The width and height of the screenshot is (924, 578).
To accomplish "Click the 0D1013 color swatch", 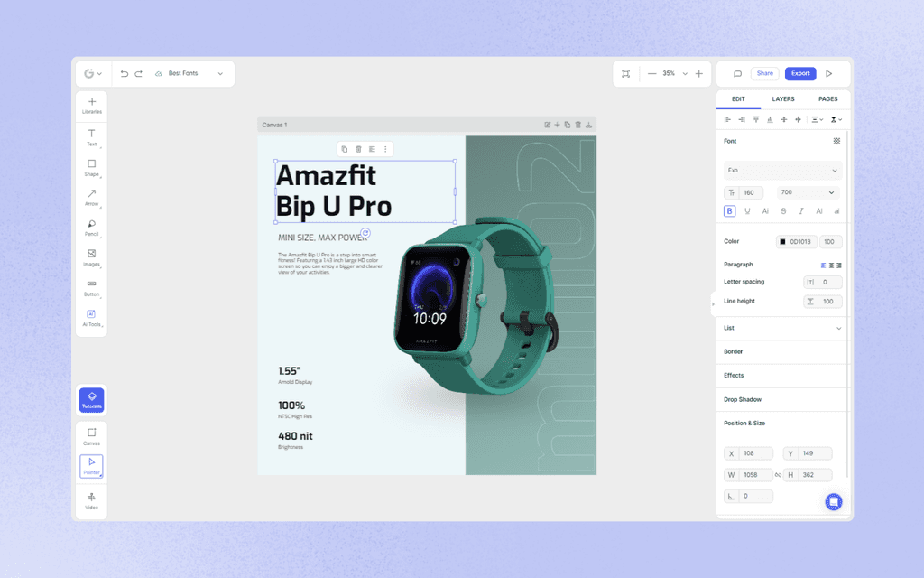I will pos(784,241).
